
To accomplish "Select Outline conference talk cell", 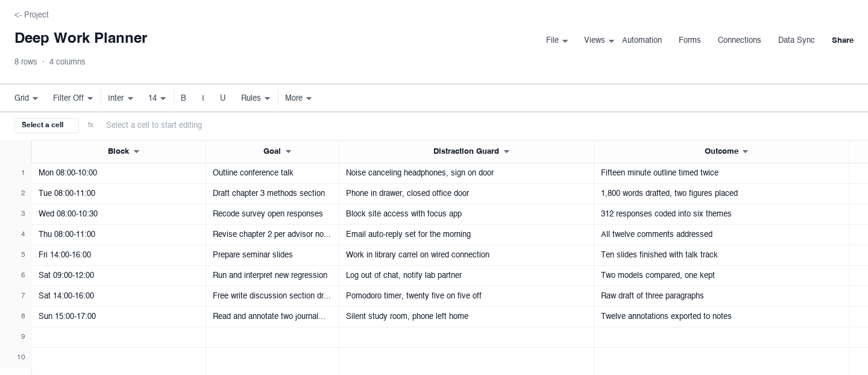I will (272, 173).
